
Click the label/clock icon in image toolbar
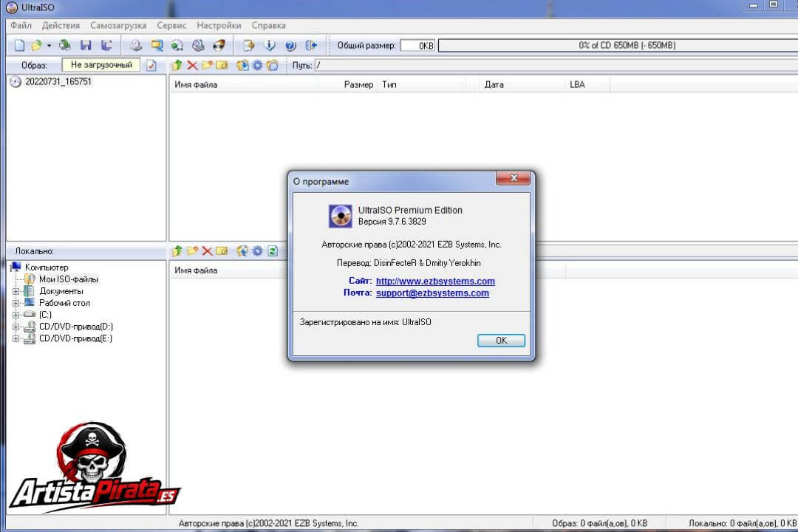[x=273, y=65]
